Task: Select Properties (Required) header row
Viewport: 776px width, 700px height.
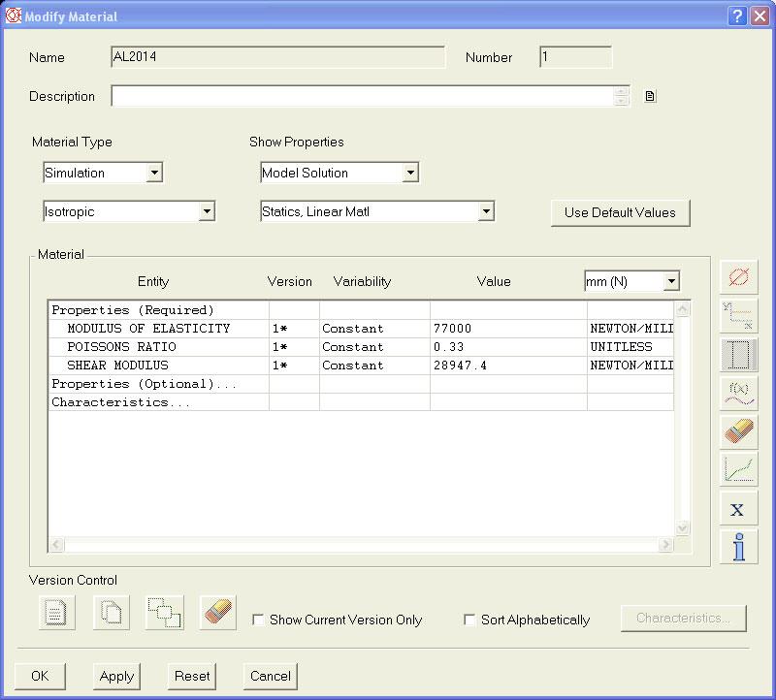Action: click(x=361, y=310)
